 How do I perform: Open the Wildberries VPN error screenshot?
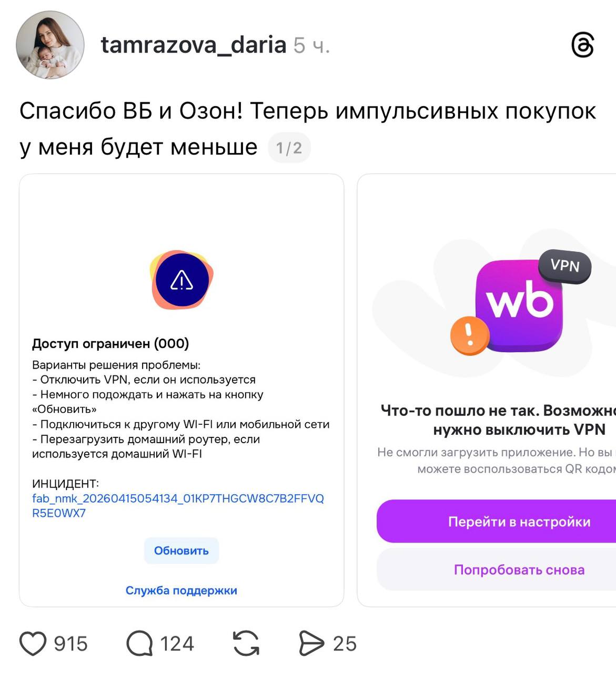[487, 390]
